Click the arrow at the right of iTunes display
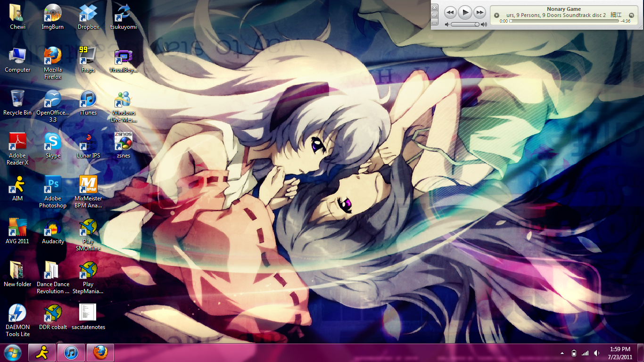The image size is (644, 362). click(x=631, y=15)
